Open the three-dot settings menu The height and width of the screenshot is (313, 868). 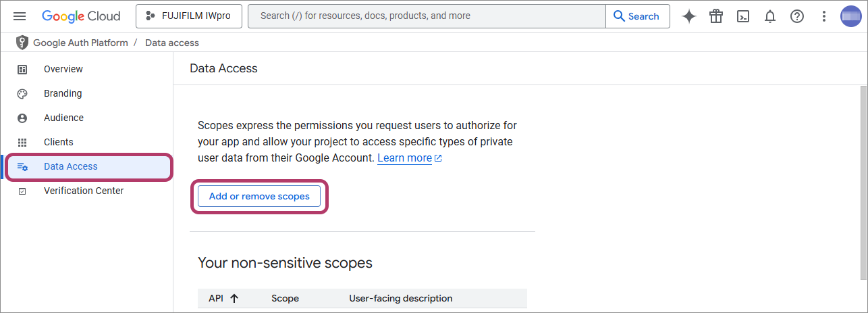823,16
